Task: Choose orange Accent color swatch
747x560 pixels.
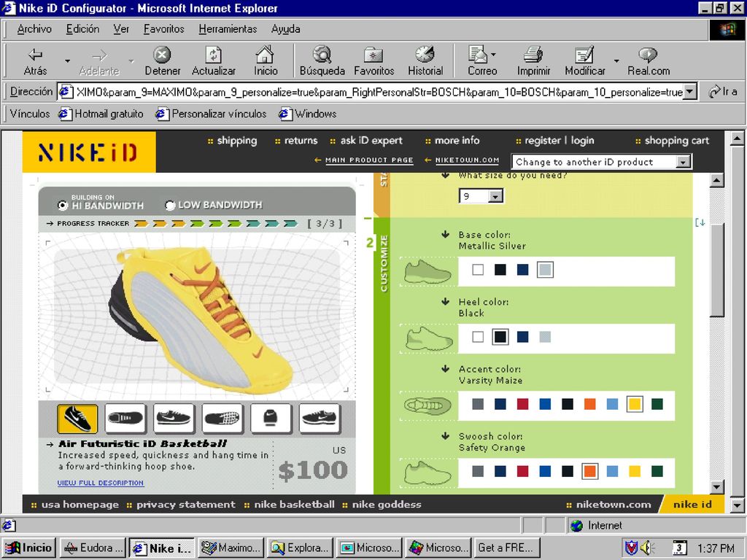Action: coord(589,404)
